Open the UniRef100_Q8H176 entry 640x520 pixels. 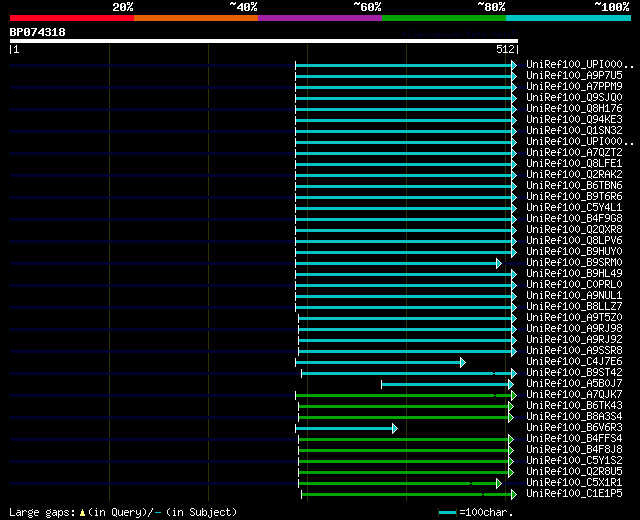[574, 109]
